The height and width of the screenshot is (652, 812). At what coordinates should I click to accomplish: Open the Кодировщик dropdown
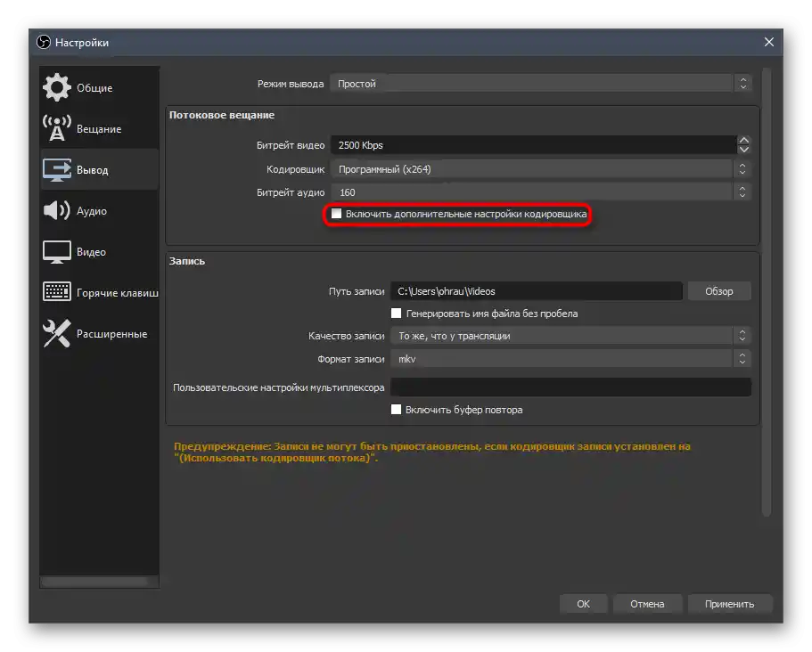(x=541, y=169)
